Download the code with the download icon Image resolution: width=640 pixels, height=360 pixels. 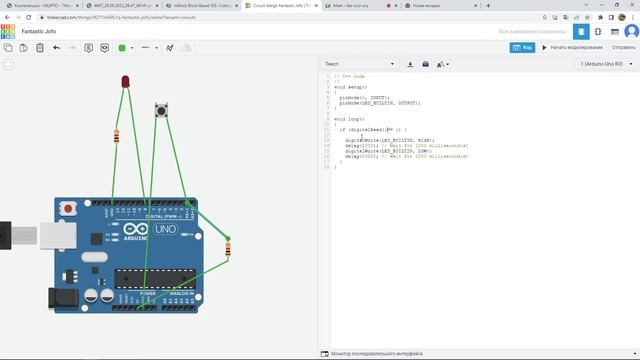tap(410, 64)
